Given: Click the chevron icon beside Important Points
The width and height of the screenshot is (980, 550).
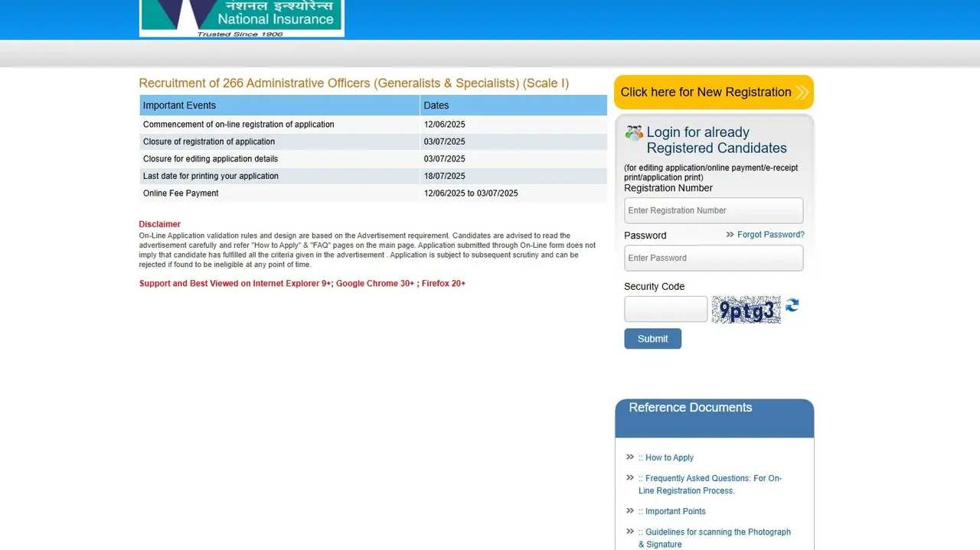Looking at the screenshot, I should pos(629,511).
